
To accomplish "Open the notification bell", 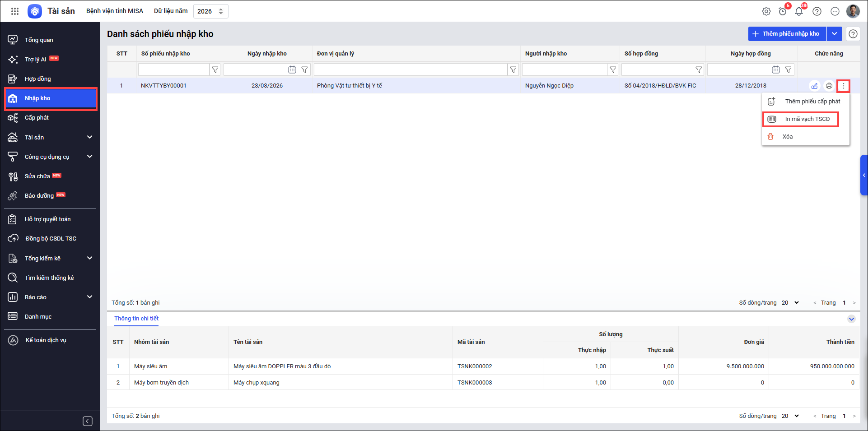I will [x=799, y=11].
